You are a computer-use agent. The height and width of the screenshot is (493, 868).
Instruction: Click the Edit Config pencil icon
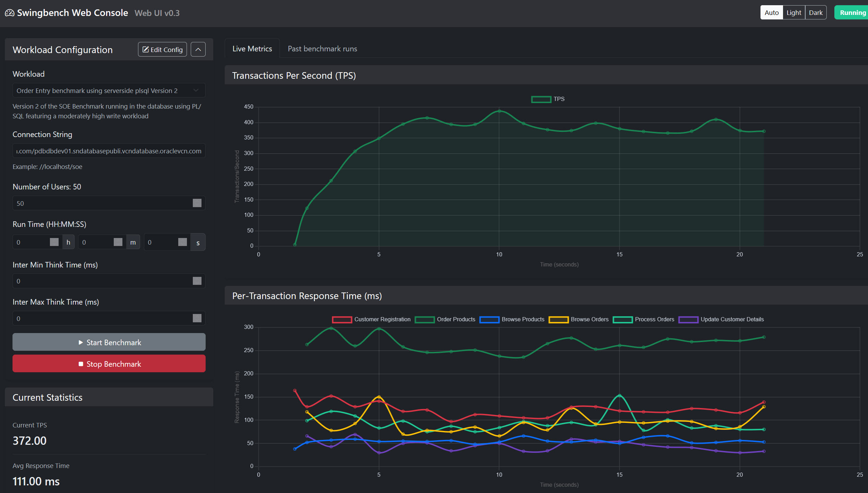(145, 49)
